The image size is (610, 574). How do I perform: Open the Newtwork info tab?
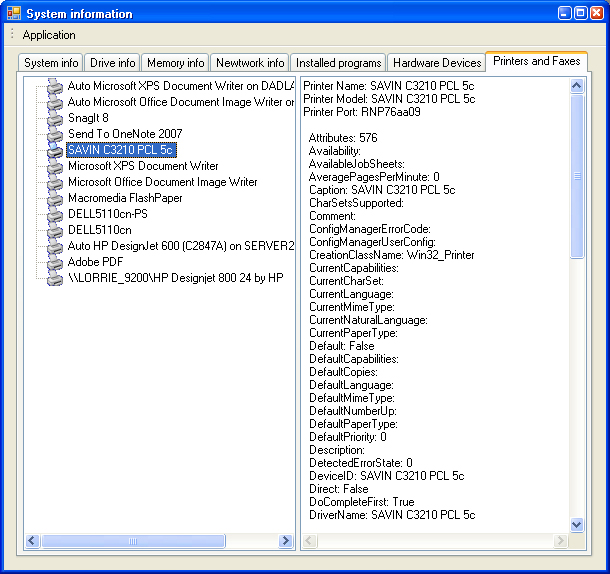250,63
